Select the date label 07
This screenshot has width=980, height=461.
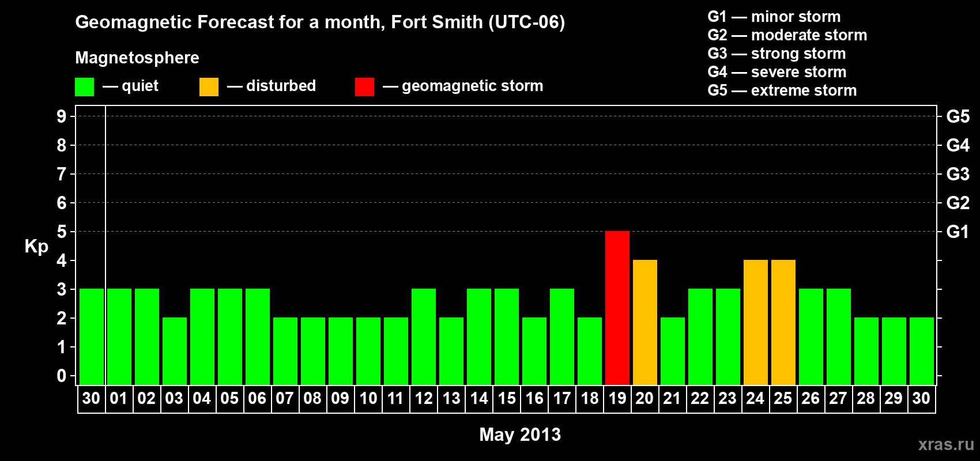point(285,398)
